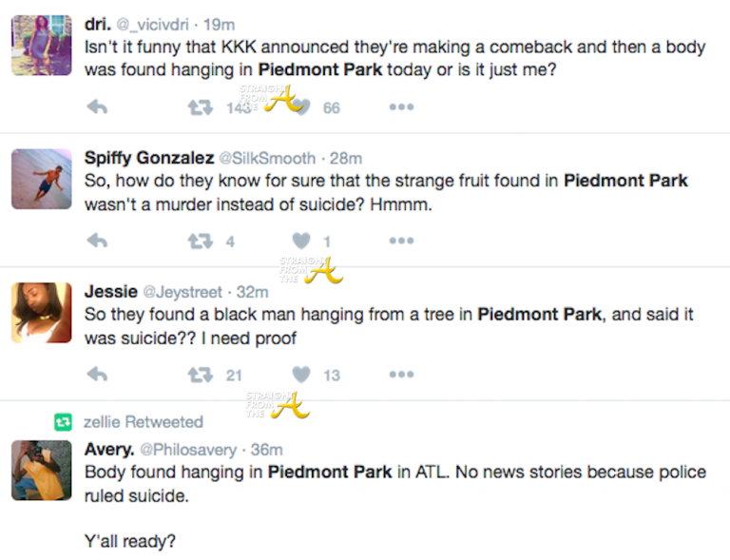Reply to Jessie's tweet
This screenshot has width=730, height=560.
coord(97,376)
